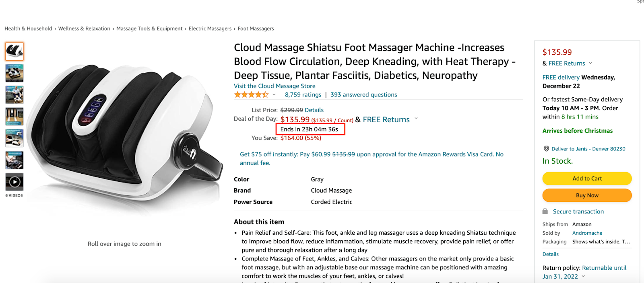Select the first product image thumbnail
This screenshot has width=644, height=283.
coord(14,51)
